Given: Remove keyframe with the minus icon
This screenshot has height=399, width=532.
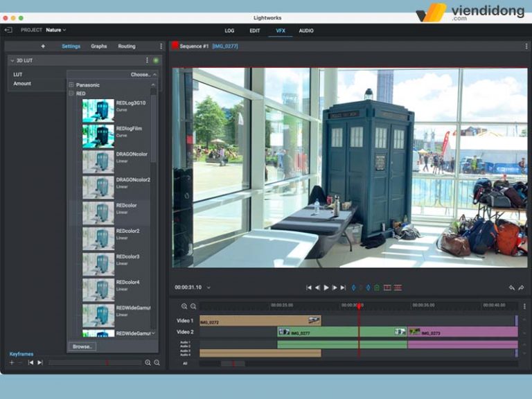Looking at the screenshot, I should point(20,363).
